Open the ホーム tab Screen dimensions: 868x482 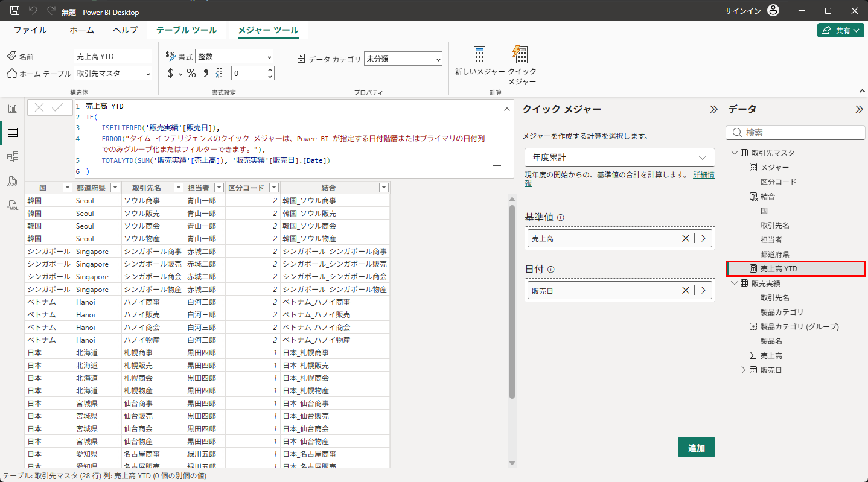[81, 30]
